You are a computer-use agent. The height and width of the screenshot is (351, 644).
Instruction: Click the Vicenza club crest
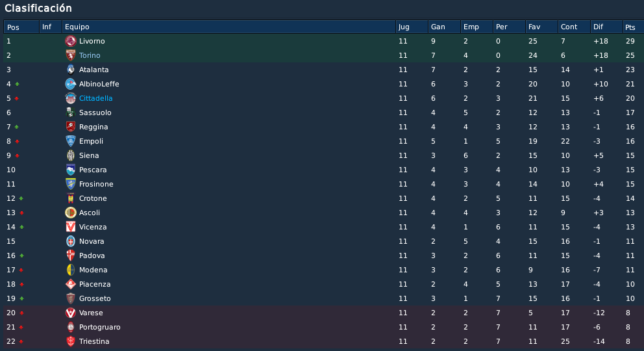[x=71, y=227]
